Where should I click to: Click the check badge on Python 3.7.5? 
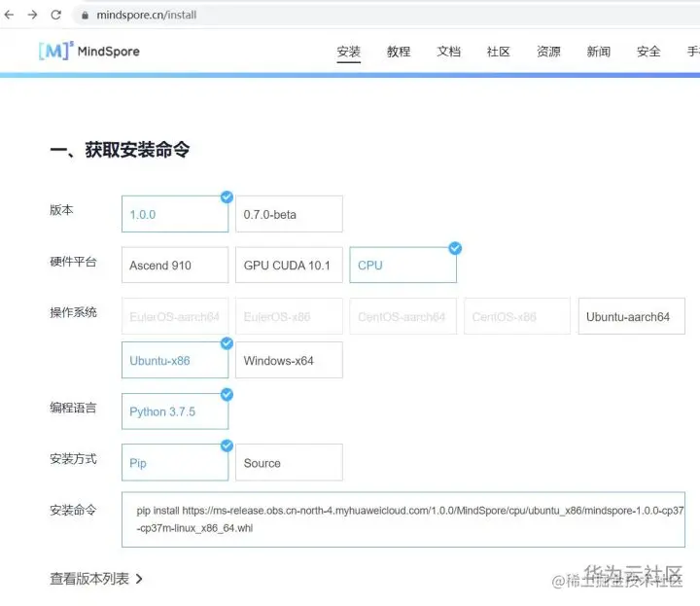tap(227, 394)
